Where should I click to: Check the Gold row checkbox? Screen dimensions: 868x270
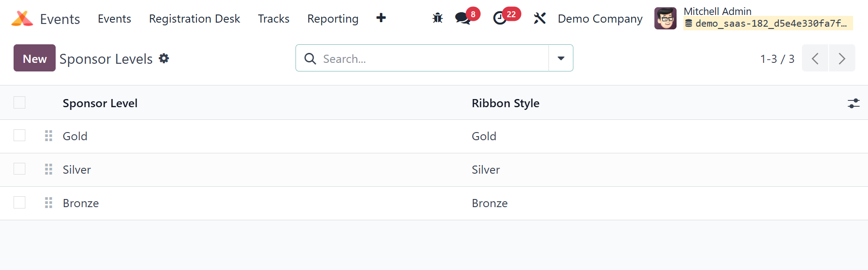pos(19,135)
